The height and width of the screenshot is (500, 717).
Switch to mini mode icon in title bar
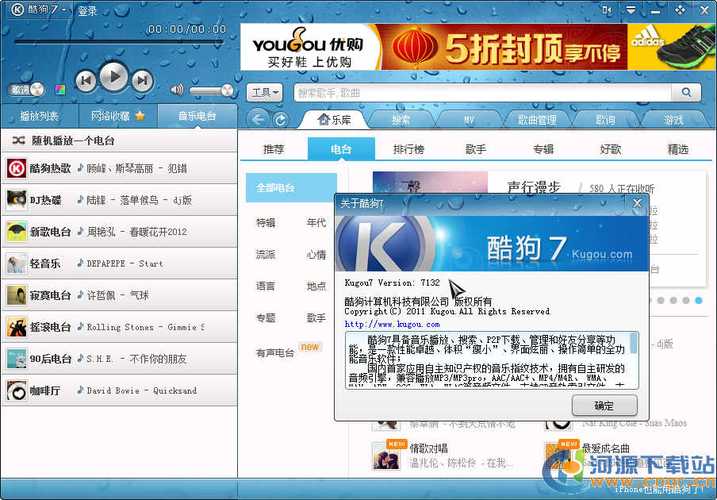coord(607,10)
